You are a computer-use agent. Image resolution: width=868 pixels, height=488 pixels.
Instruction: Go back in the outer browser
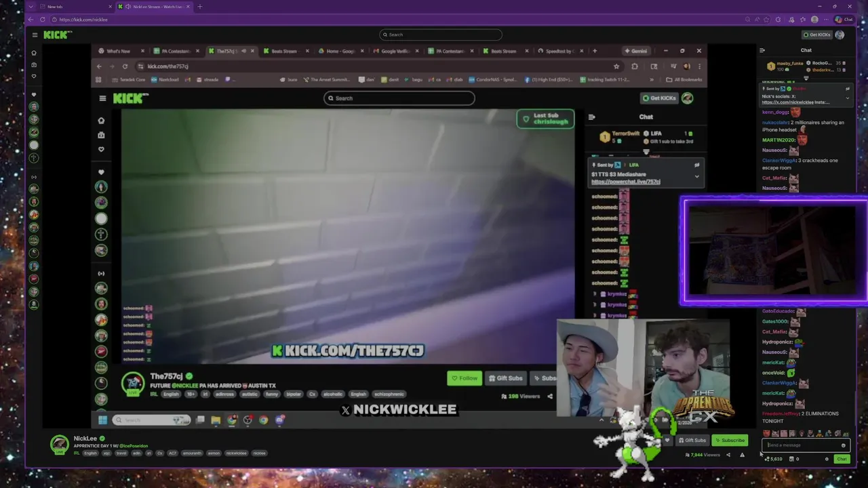tap(31, 20)
